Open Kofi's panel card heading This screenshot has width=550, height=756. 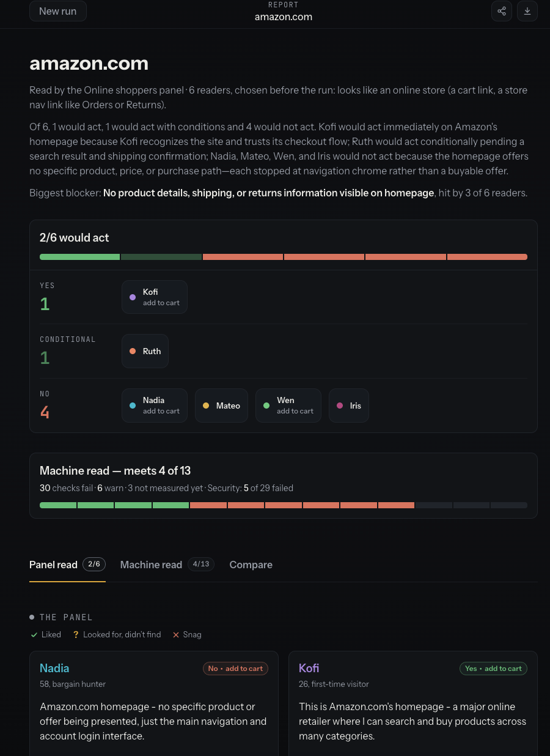(x=309, y=668)
